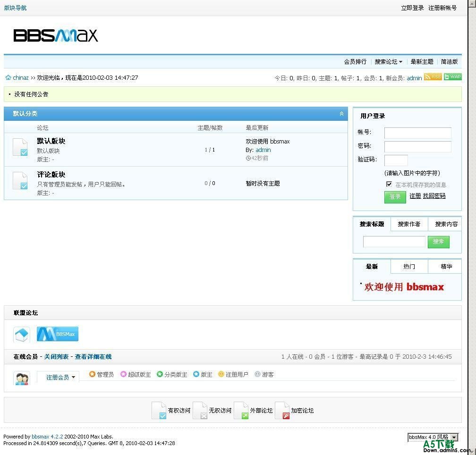The image size is (476, 455).
Task: Click the page vertical scrollbar
Action: [473, 227]
